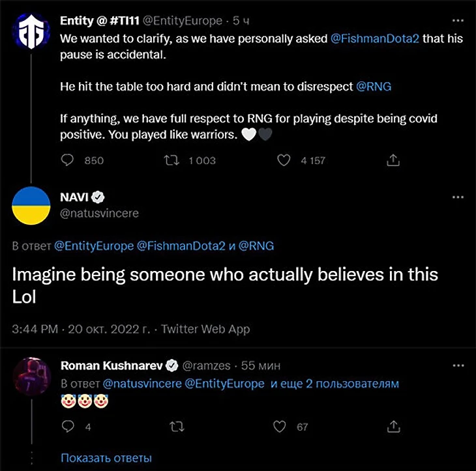476x471 pixels.
Task: Click the @natusvincere handle under NAVI
Action: 99,213
